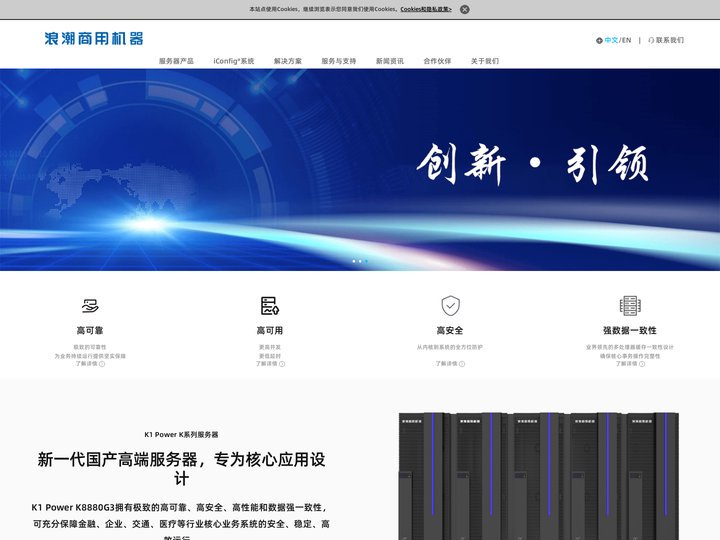Click the 高可用 heading

tap(270, 330)
